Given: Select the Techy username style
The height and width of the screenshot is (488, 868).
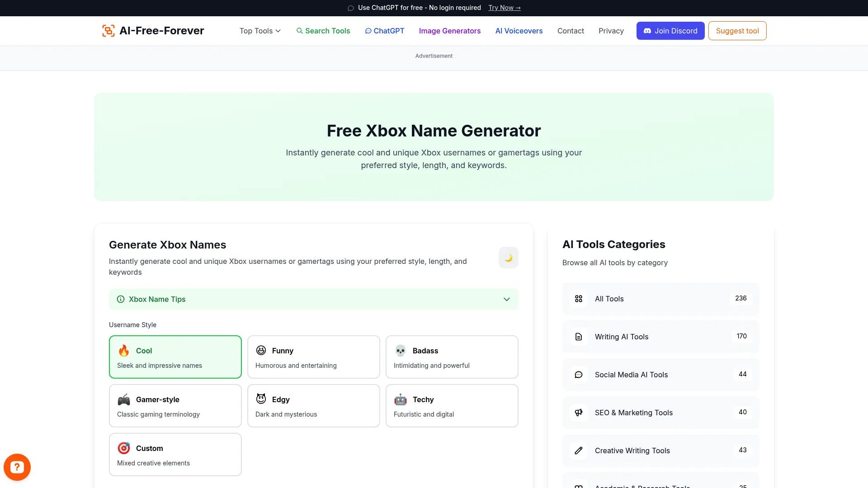Looking at the screenshot, I should click(x=452, y=405).
